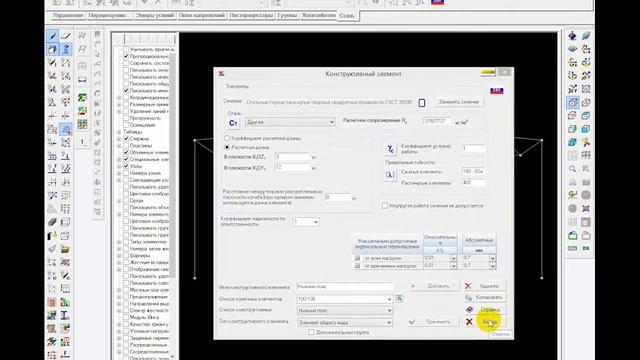This screenshot has height=360, width=640.
Task: Select the 'Расчетная длина' radio button
Action: (227, 147)
